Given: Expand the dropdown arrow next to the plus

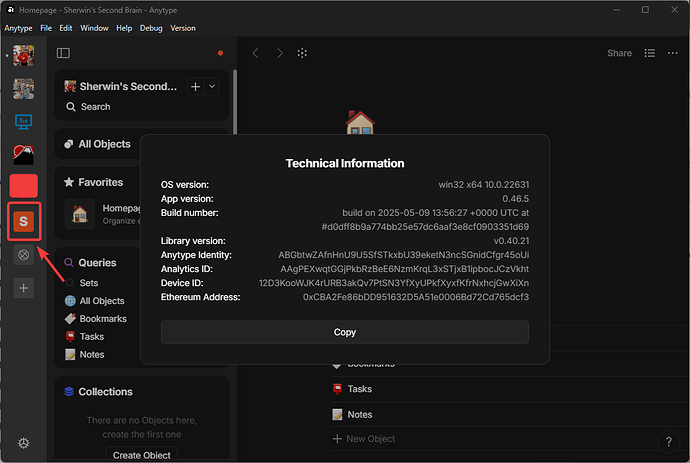Looking at the screenshot, I should tap(212, 87).
